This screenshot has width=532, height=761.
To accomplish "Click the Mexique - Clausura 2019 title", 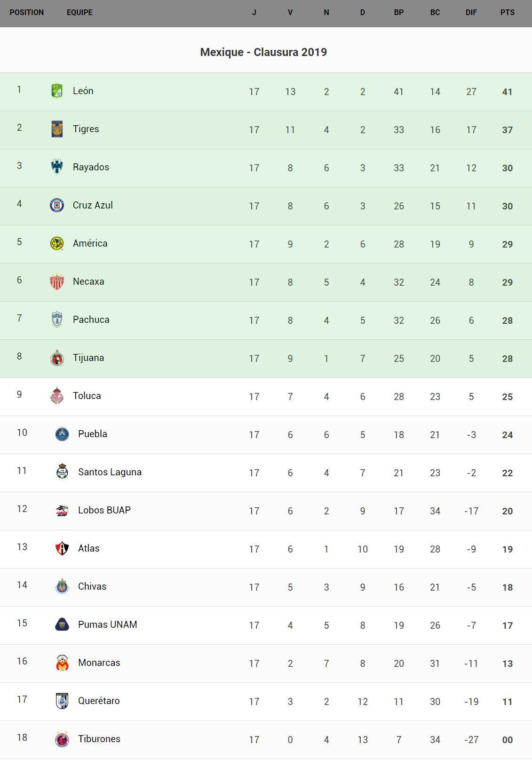I will click(263, 52).
